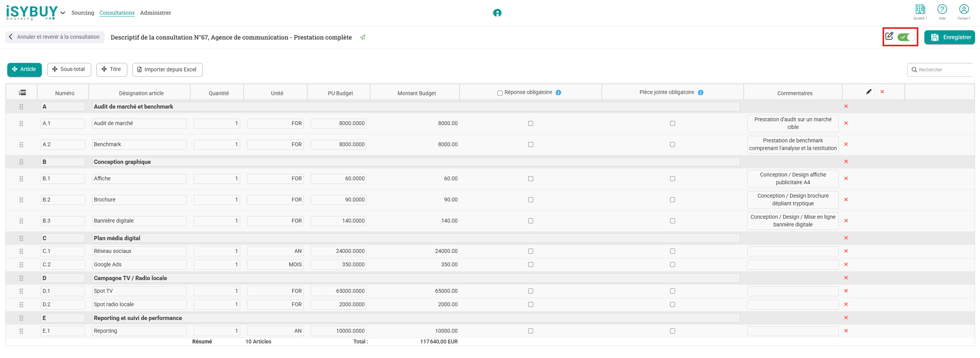
Task: Open the Aide help icon
Action: [942, 9]
